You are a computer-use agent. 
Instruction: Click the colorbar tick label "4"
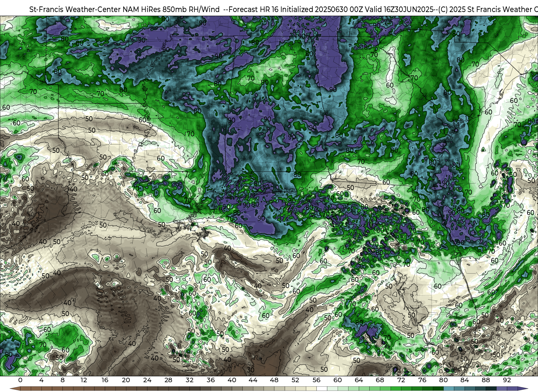tap(41, 380)
